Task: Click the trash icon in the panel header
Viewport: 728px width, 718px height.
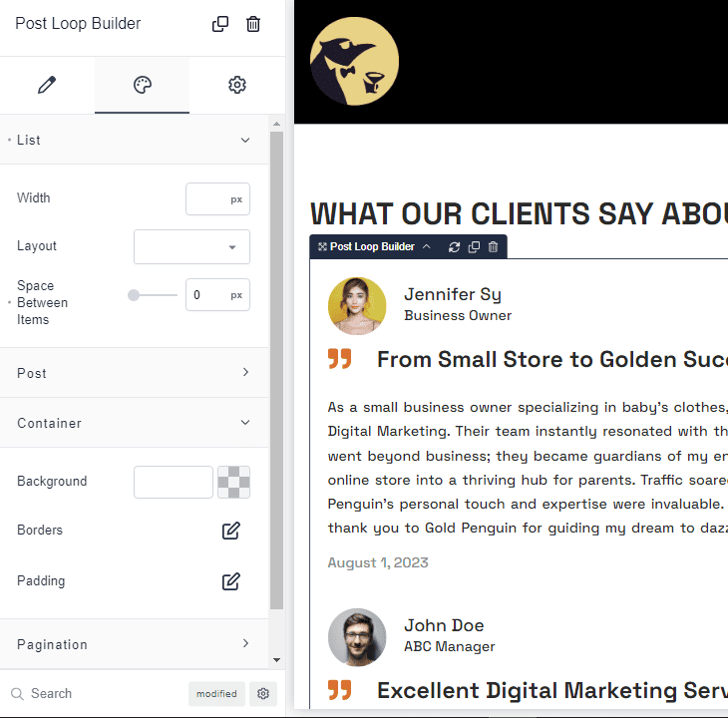Action: pos(253,24)
